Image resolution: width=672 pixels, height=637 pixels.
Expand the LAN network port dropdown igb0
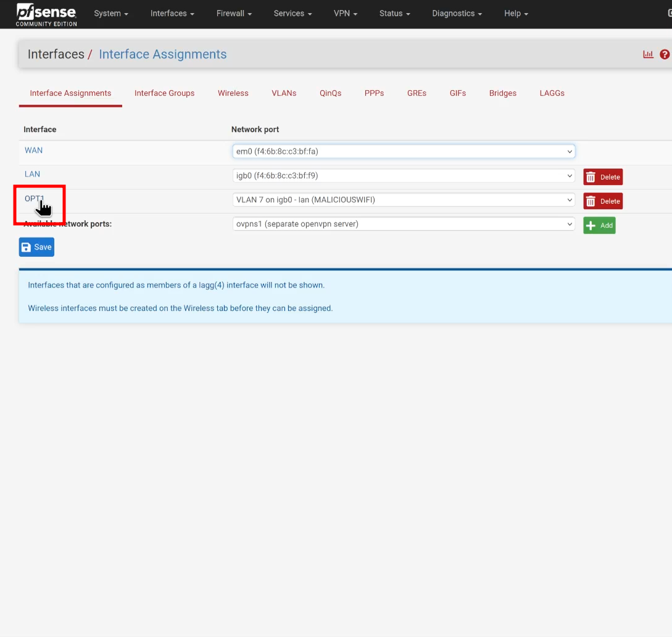[404, 176]
